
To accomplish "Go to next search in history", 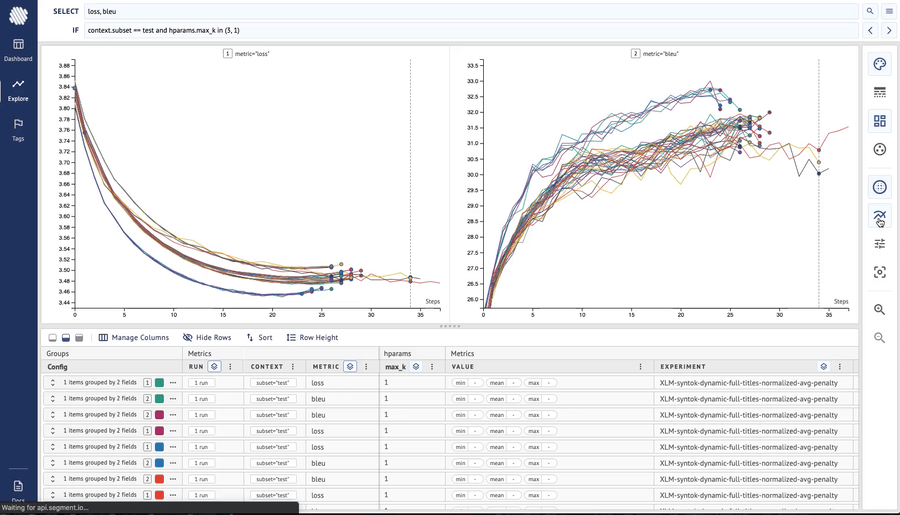I will coord(889,30).
